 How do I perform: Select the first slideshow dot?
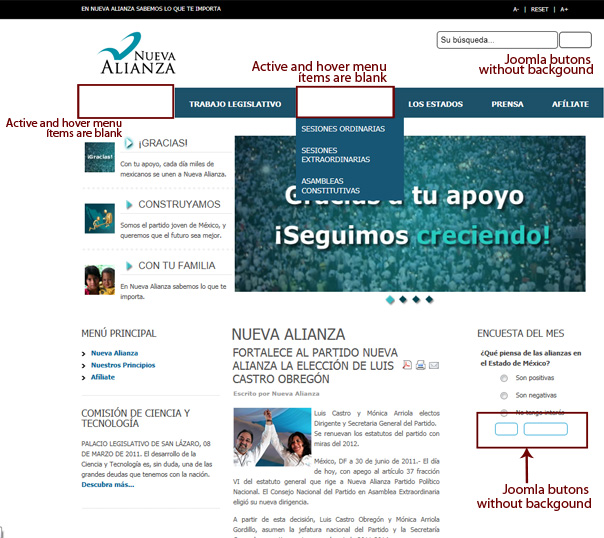(390, 300)
